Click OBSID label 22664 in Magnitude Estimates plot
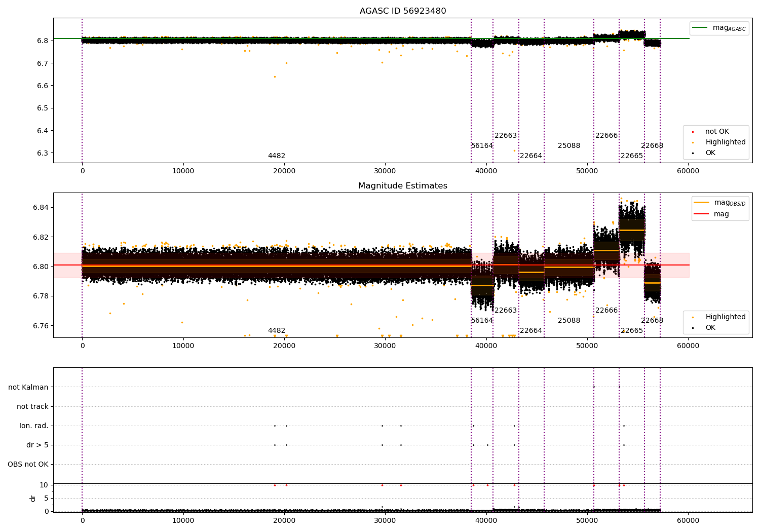The height and width of the screenshot is (532, 760). (531, 331)
